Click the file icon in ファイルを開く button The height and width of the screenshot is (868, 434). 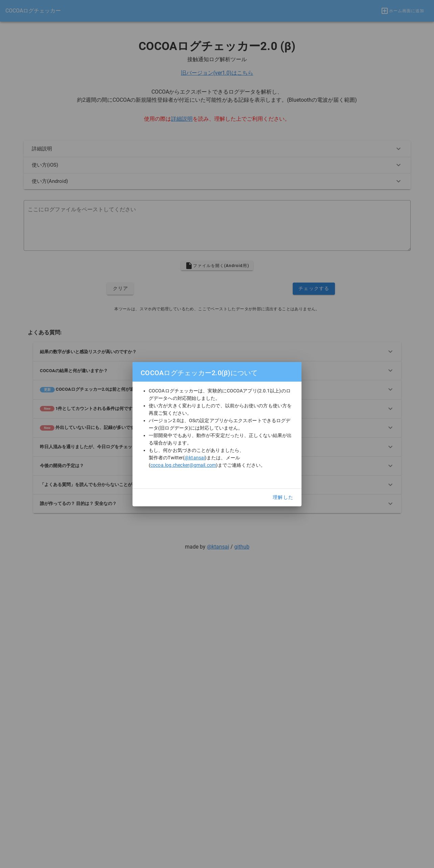189,266
